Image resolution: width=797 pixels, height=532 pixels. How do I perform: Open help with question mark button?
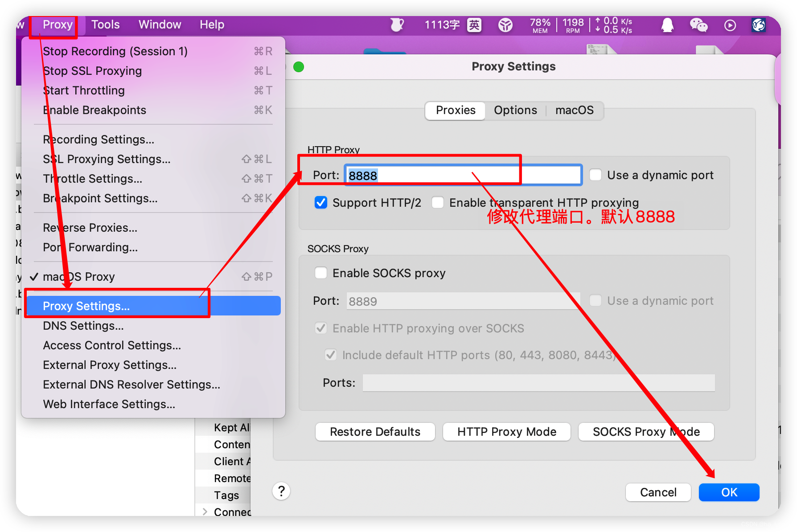point(281,491)
